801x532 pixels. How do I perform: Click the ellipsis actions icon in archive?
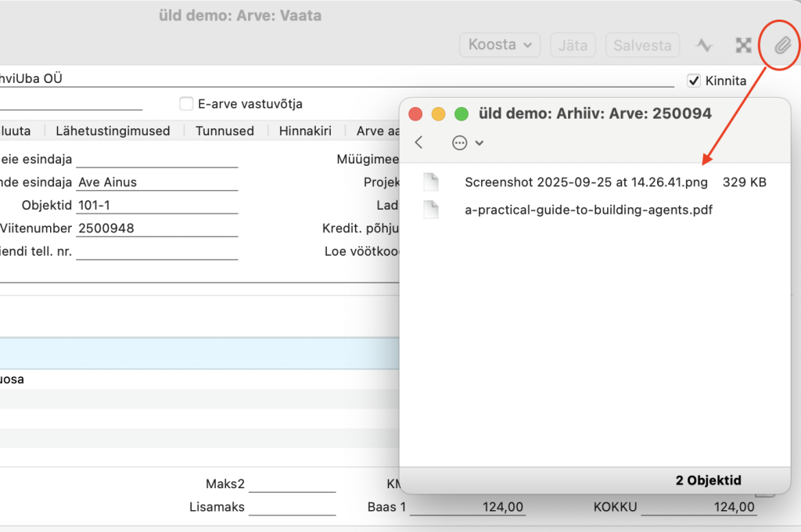[459, 142]
